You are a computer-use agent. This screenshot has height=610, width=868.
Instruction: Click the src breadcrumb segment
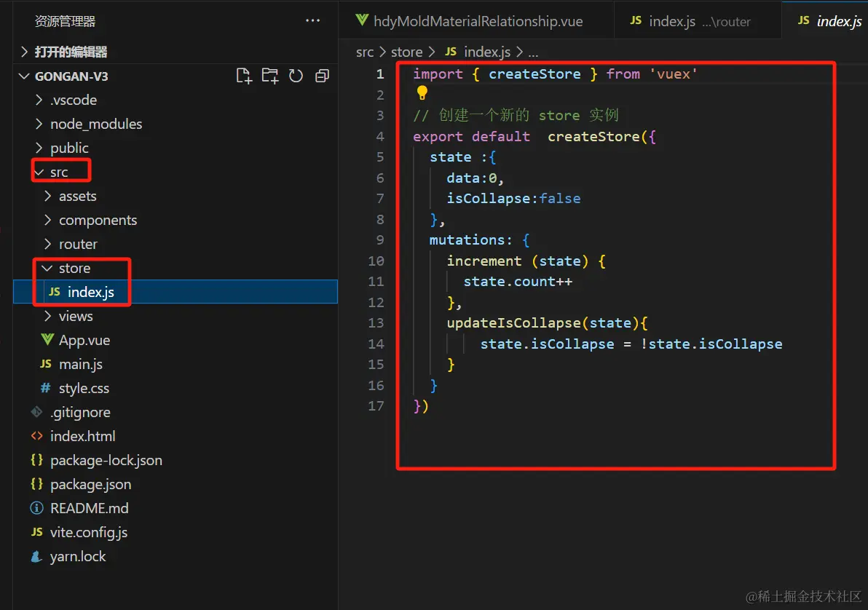[x=365, y=52]
